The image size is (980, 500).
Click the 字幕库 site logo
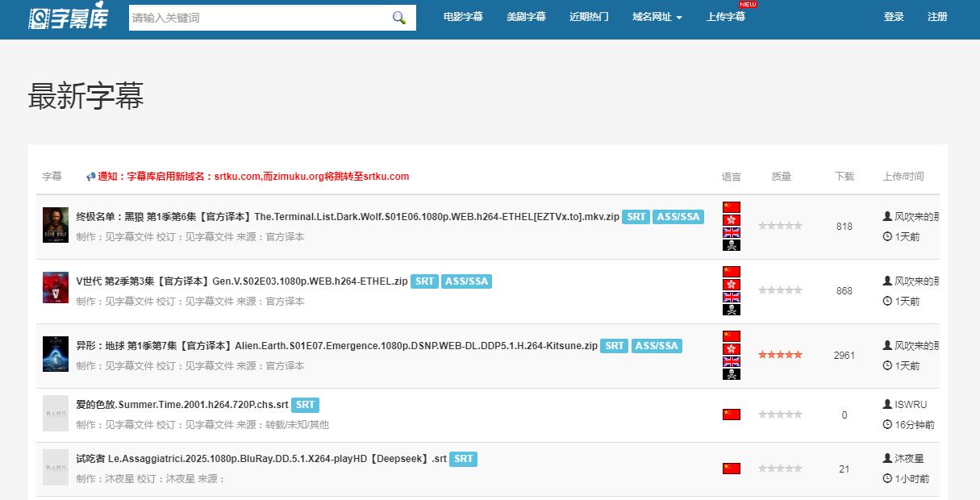point(68,18)
